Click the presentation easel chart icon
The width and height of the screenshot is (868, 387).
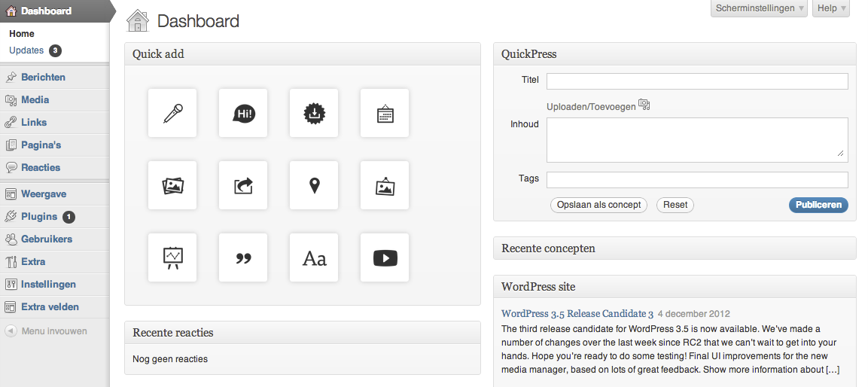[x=172, y=257]
